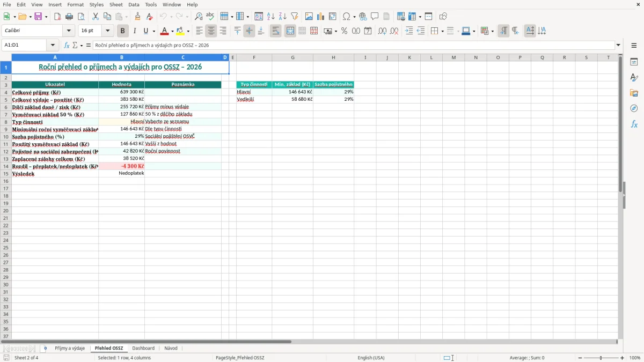This screenshot has height=362, width=644.
Task: Expand the Name Box dropdown
Action: click(53, 45)
